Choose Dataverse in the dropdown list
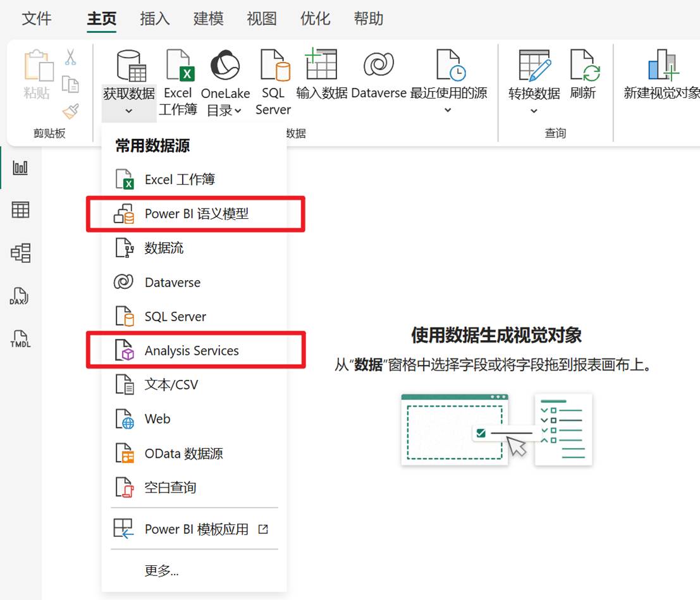 [x=194, y=282]
